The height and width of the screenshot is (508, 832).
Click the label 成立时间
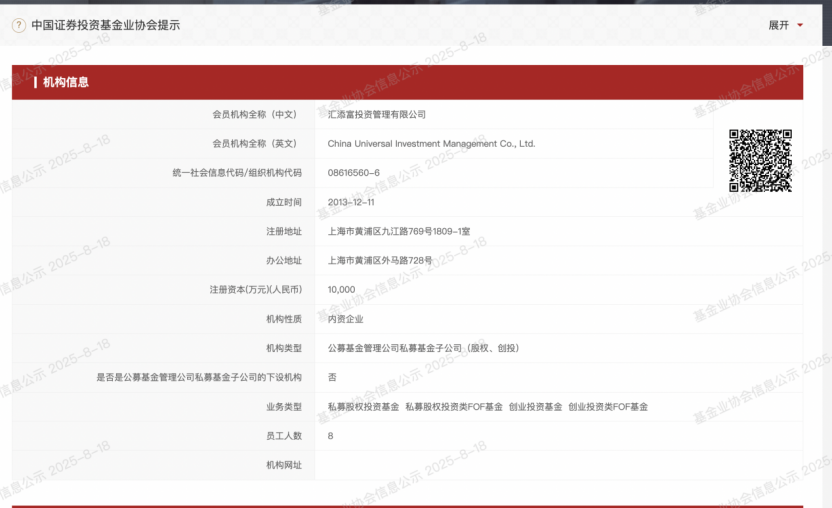(x=284, y=202)
